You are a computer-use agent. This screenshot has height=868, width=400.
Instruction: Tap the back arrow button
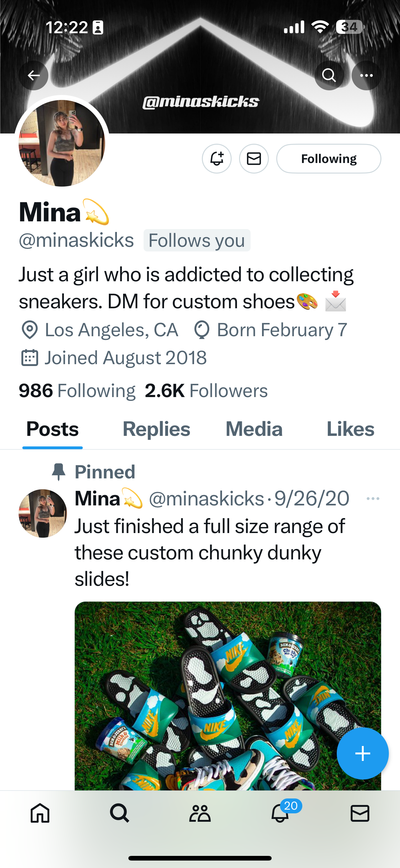pos(33,75)
